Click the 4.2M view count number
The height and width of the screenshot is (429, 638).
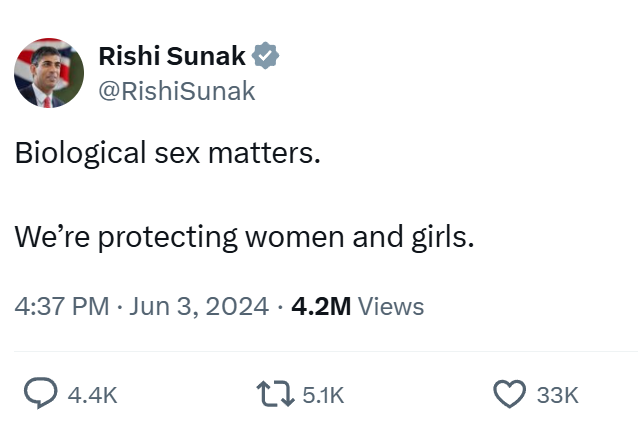point(320,306)
